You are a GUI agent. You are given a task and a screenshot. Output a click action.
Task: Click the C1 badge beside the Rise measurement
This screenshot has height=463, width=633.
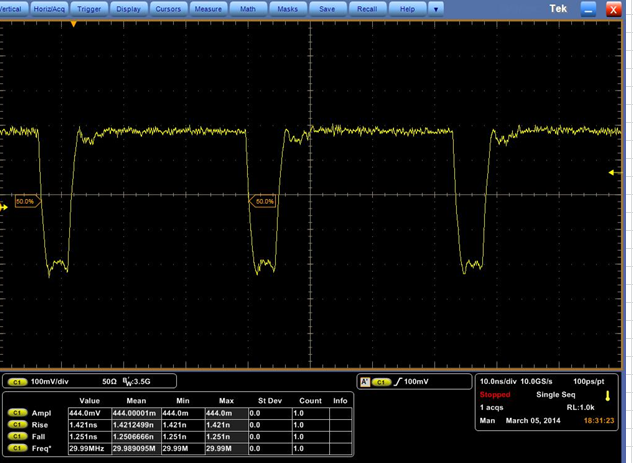click(x=17, y=424)
